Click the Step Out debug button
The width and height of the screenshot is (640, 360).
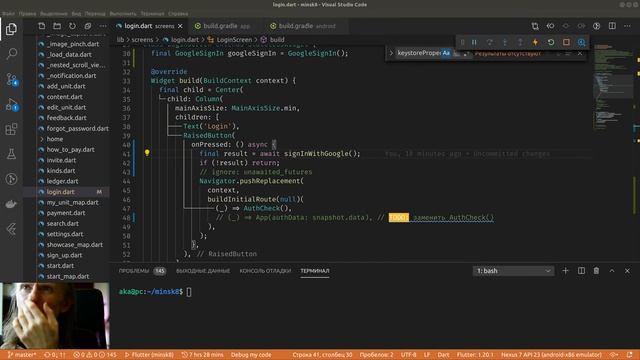pos(520,42)
